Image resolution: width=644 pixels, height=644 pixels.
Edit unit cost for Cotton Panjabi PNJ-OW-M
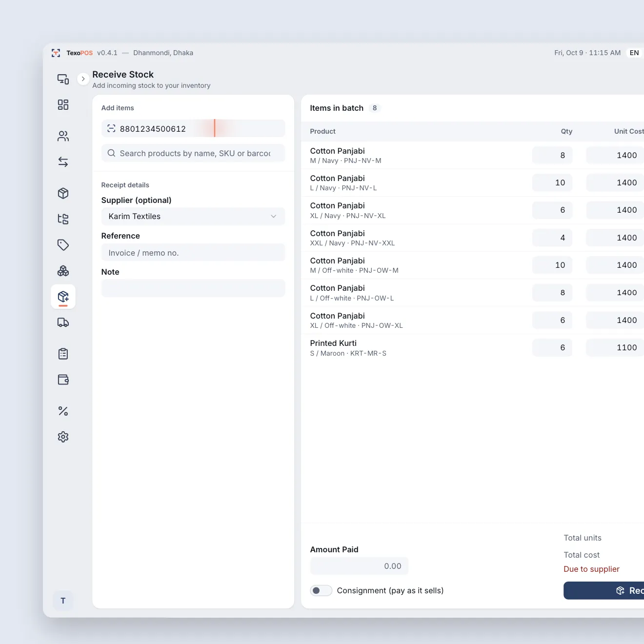tap(615, 265)
